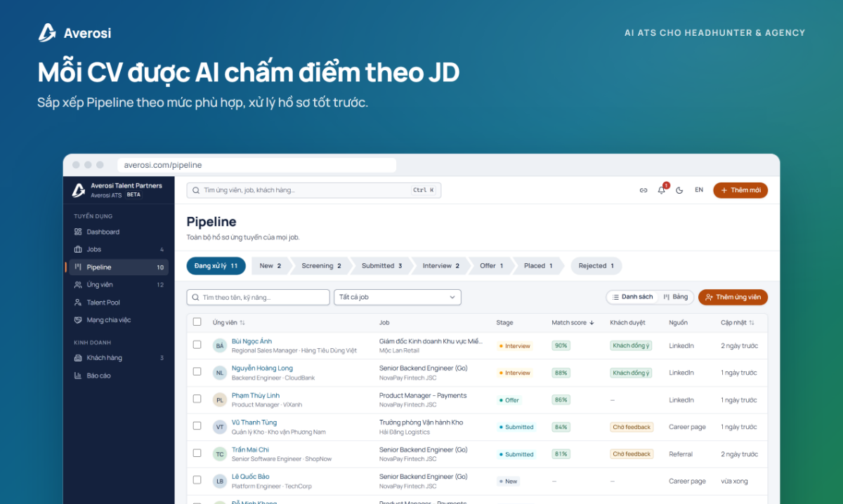
Task: Click Chờ feedback in Vũ Thanh Tùng row
Action: point(632,427)
